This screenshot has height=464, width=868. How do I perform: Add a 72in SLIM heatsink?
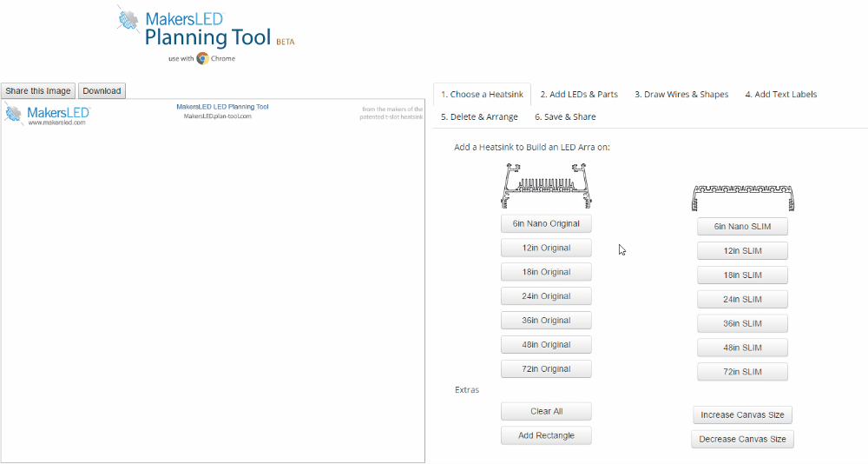tap(742, 372)
